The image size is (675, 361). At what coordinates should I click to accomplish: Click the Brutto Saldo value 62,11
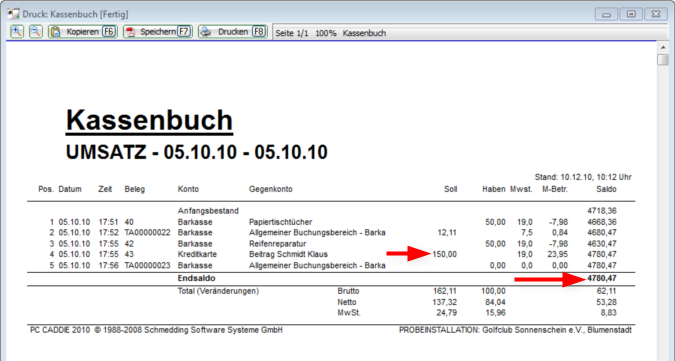point(607,291)
